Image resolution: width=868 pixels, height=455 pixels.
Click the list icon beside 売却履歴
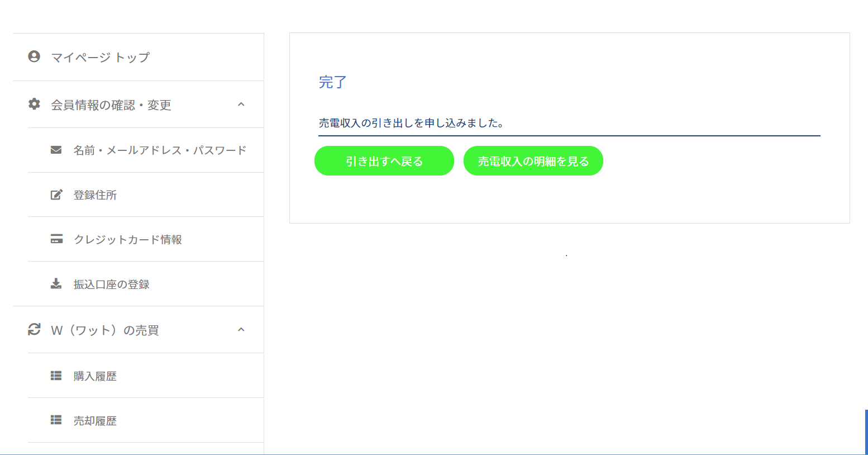[x=56, y=420]
